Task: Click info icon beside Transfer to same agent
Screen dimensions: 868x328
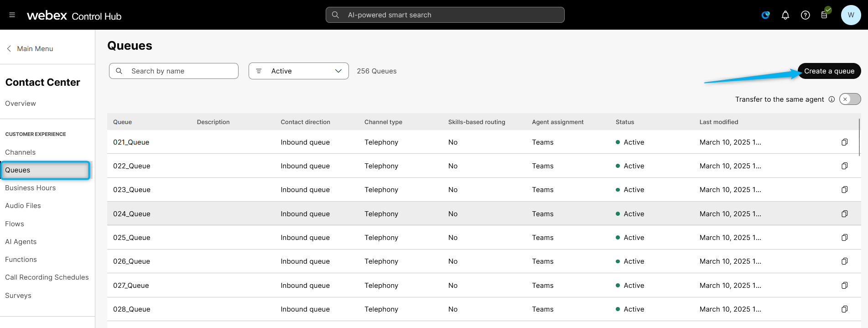Action: point(832,99)
